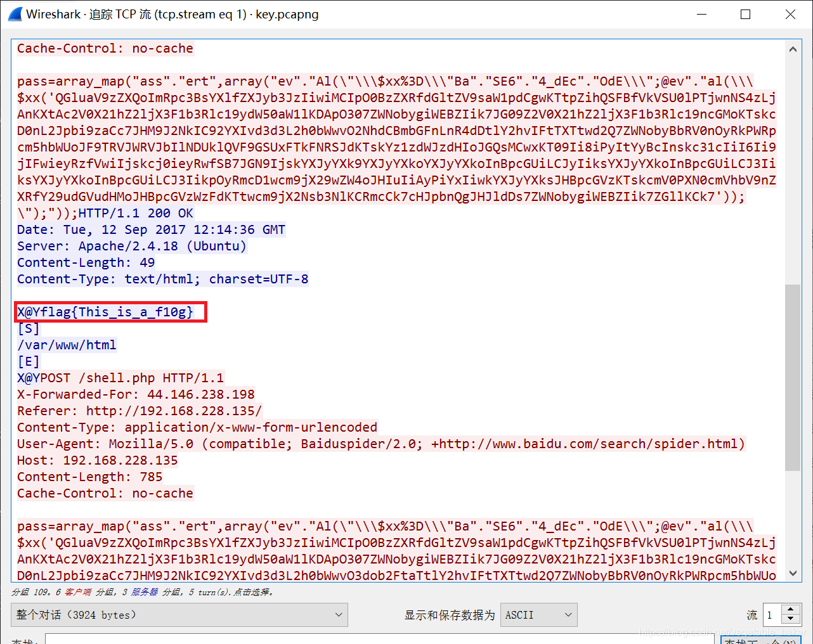This screenshot has width=813, height=644.
Task: Click the stream number field showing 1
Action: coord(772,615)
